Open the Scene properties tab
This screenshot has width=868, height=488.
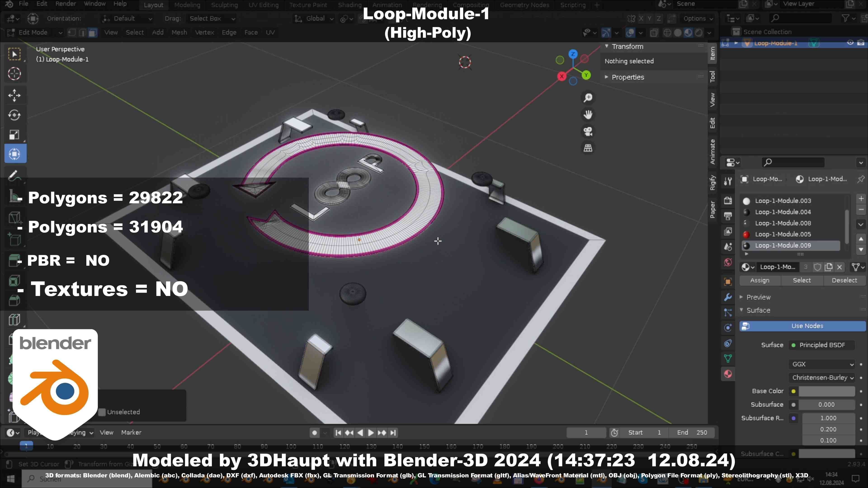click(x=728, y=247)
